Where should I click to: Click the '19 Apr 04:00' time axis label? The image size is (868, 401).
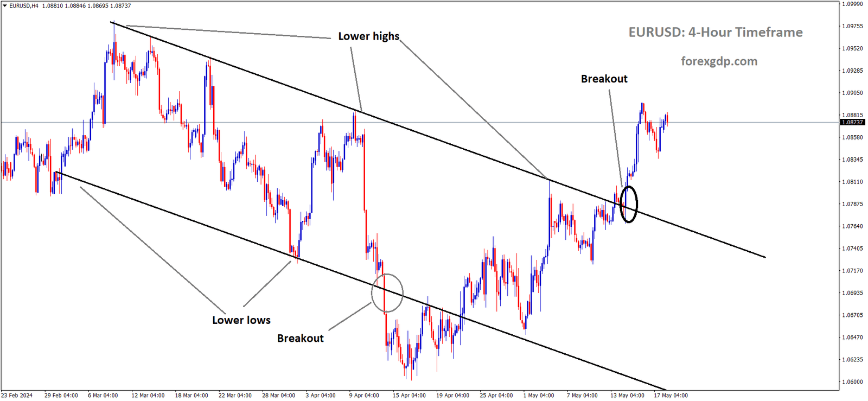(453, 396)
